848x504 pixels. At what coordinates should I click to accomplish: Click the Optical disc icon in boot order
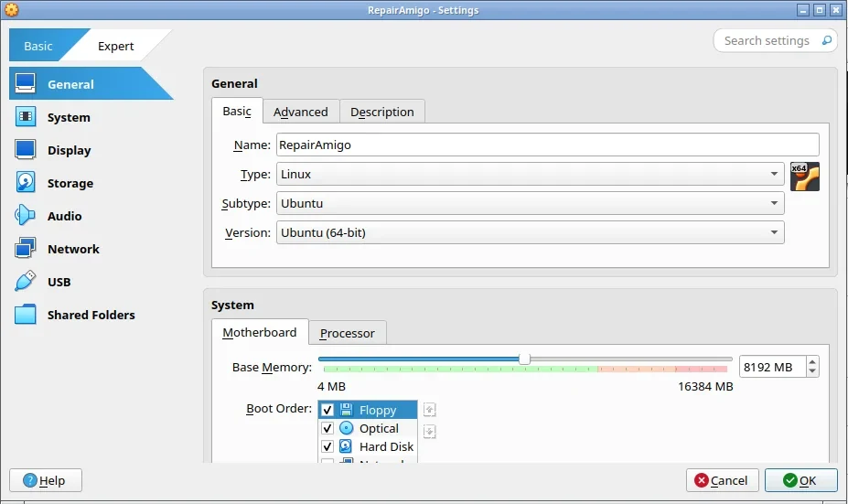pyautogui.click(x=346, y=428)
